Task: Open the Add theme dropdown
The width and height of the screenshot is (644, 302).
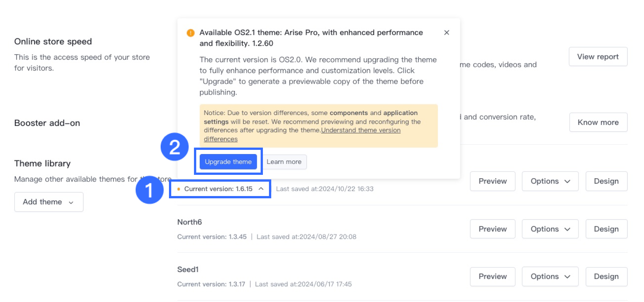Action: (x=48, y=202)
